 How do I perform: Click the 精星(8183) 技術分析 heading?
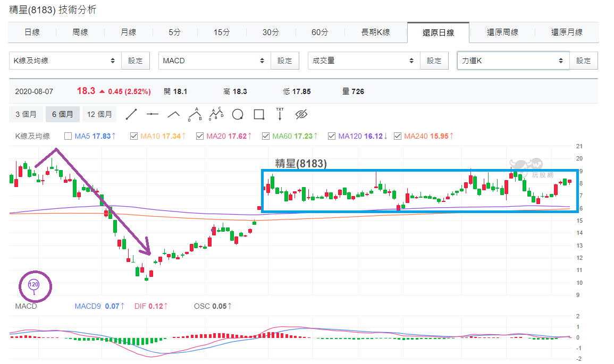click(53, 10)
